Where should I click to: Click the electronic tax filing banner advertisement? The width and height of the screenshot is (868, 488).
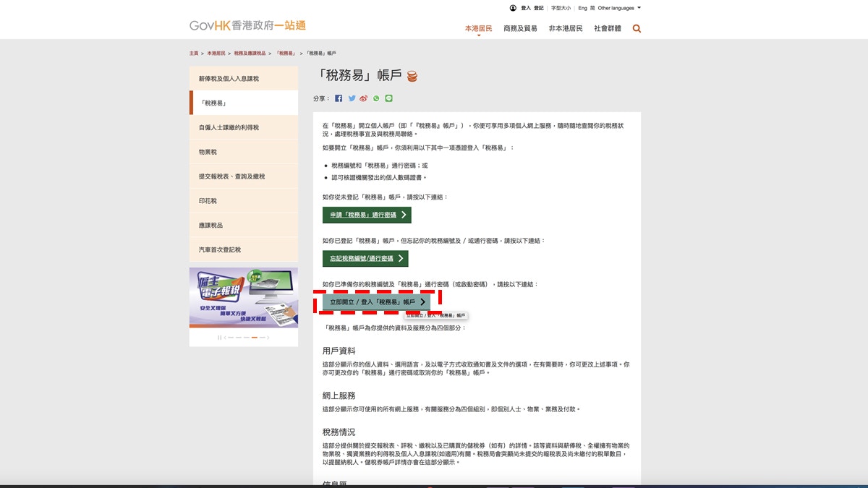[x=243, y=299]
